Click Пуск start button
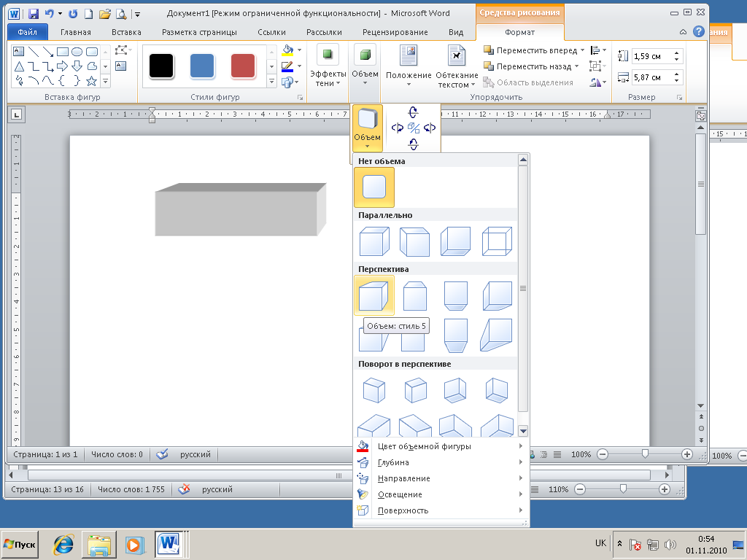 (x=20, y=544)
